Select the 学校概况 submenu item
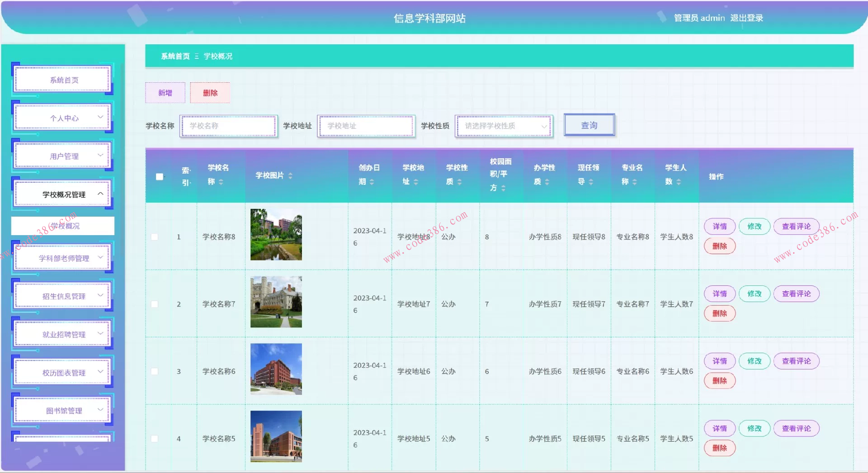 [x=63, y=226]
